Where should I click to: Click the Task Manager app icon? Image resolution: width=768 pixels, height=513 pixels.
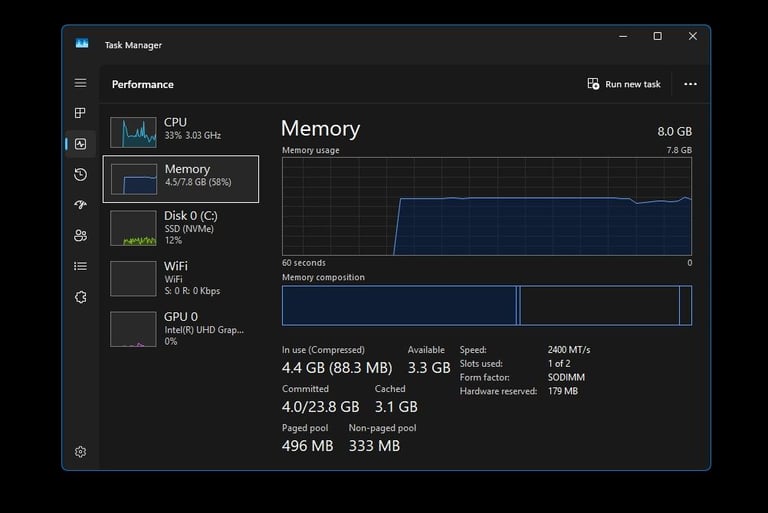point(82,44)
